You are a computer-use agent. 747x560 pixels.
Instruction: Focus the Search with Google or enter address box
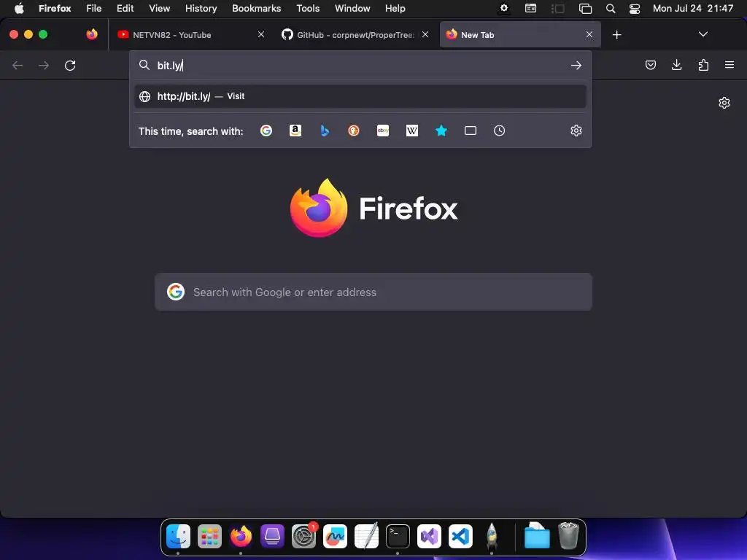pos(373,292)
